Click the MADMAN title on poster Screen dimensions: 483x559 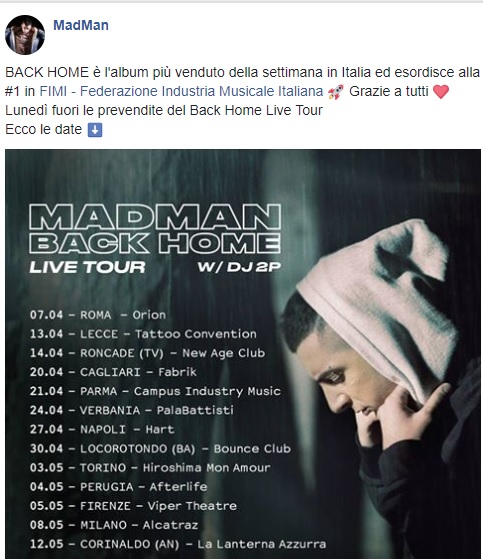click(155, 217)
